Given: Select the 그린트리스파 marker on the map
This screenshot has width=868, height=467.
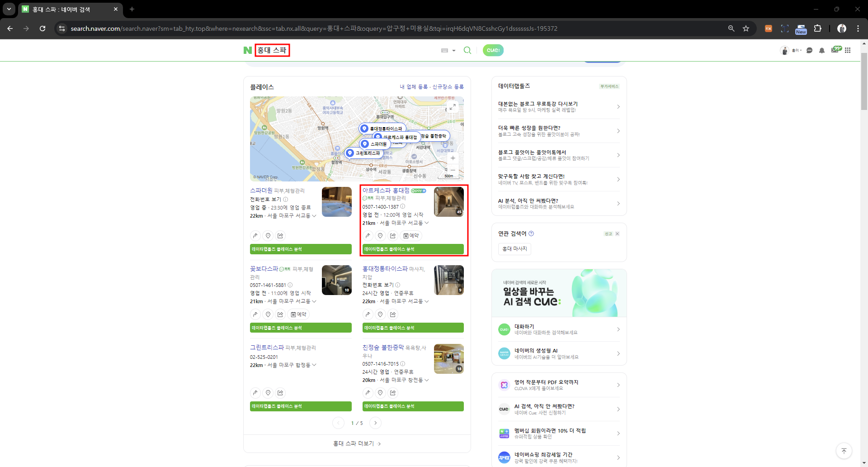Looking at the screenshot, I should pos(364,153).
